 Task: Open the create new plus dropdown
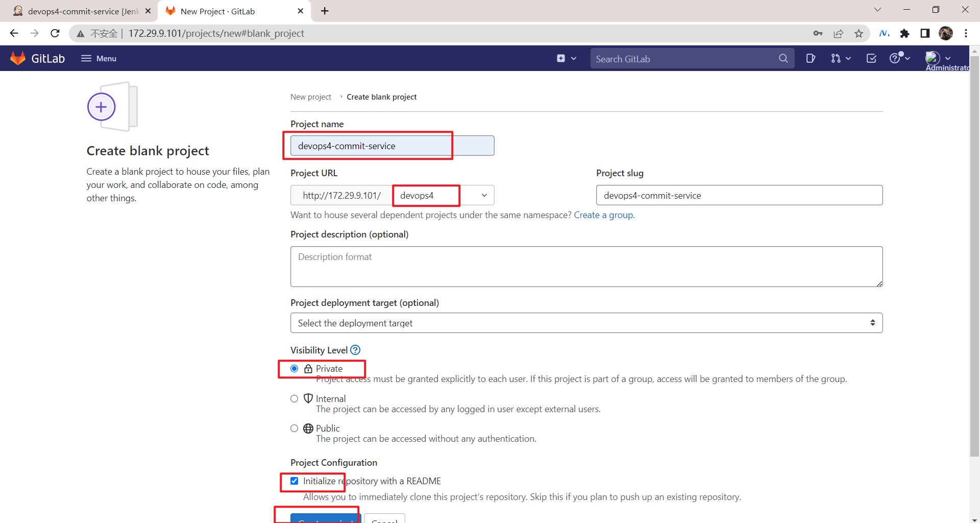coord(567,58)
